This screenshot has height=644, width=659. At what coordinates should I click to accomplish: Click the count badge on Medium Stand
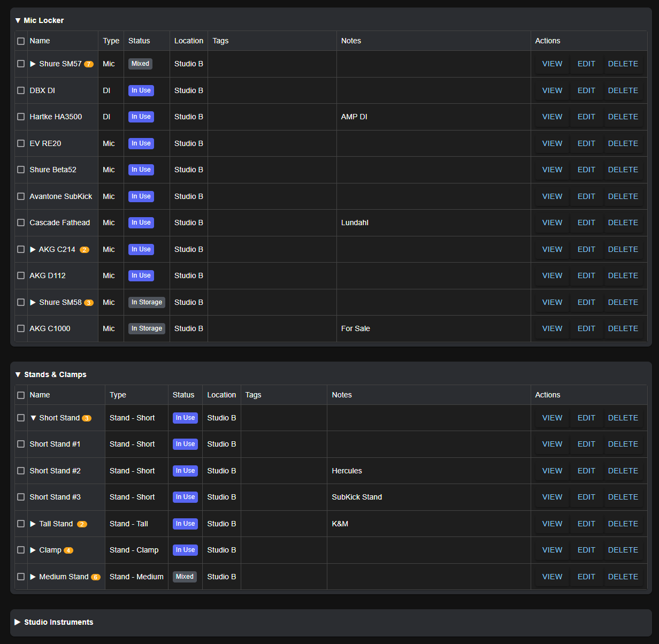pos(95,577)
